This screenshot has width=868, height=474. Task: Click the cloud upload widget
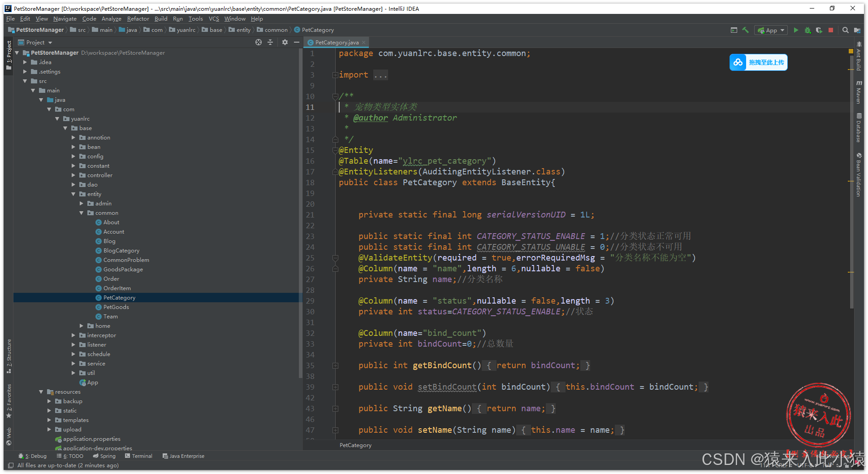tap(758, 62)
